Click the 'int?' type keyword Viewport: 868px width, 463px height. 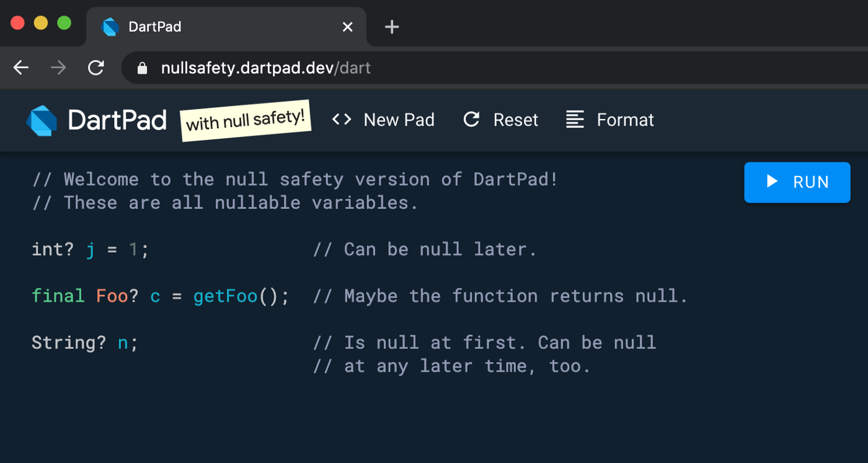tap(53, 250)
